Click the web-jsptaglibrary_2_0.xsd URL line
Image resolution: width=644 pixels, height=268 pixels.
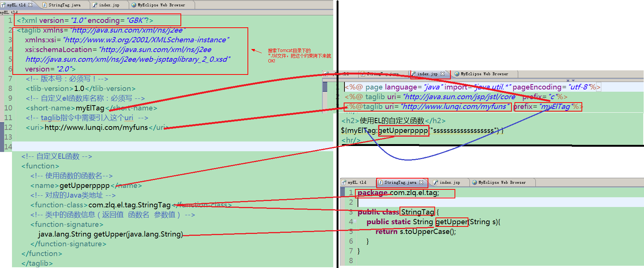tap(128, 59)
